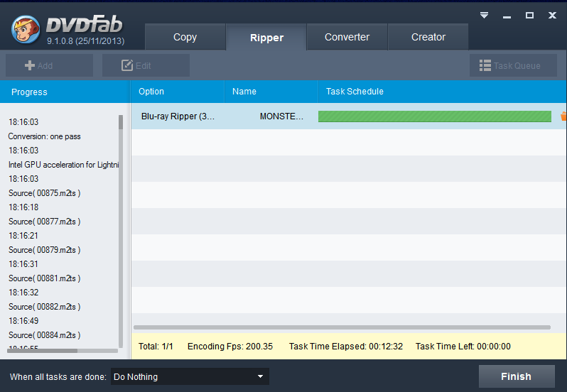Click the Encoding Fps: 200.35 status

coord(230,347)
